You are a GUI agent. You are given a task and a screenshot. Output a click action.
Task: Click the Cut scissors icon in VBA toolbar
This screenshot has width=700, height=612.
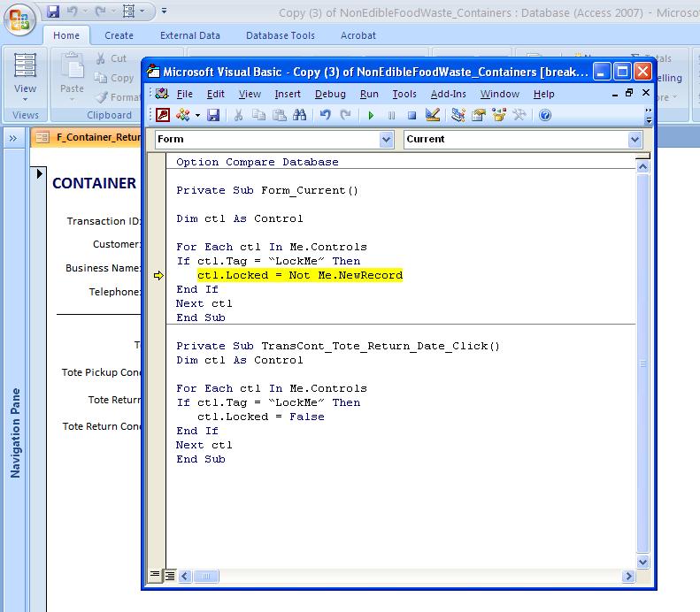pos(238,116)
